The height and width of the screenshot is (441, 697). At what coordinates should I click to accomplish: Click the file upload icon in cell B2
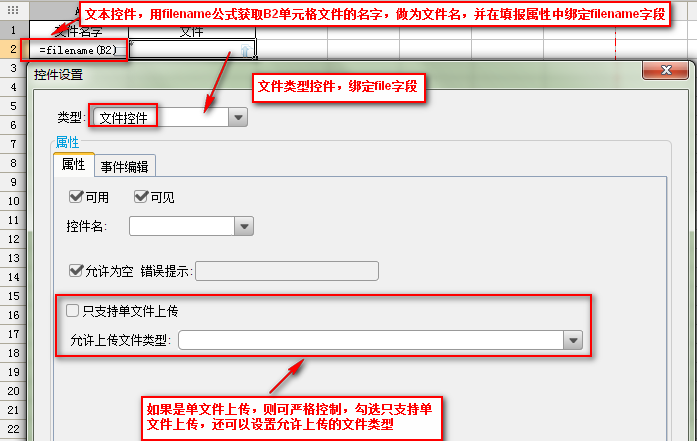click(x=246, y=50)
